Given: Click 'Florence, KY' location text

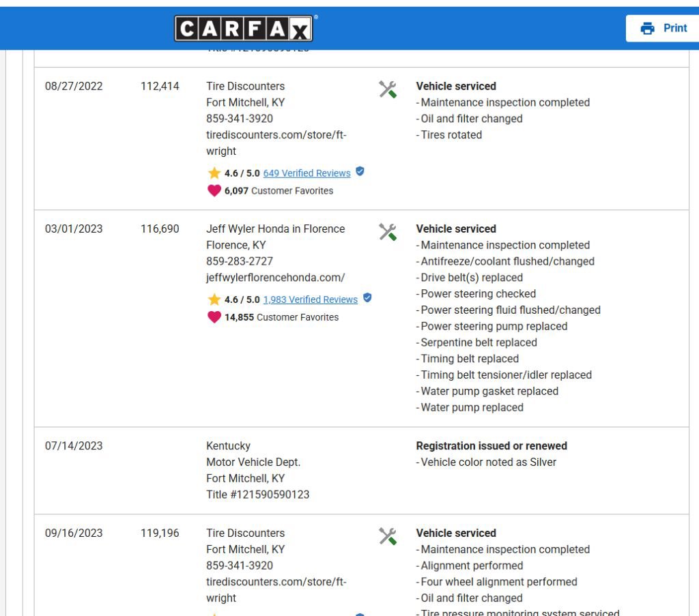Looking at the screenshot, I should 236,246.
